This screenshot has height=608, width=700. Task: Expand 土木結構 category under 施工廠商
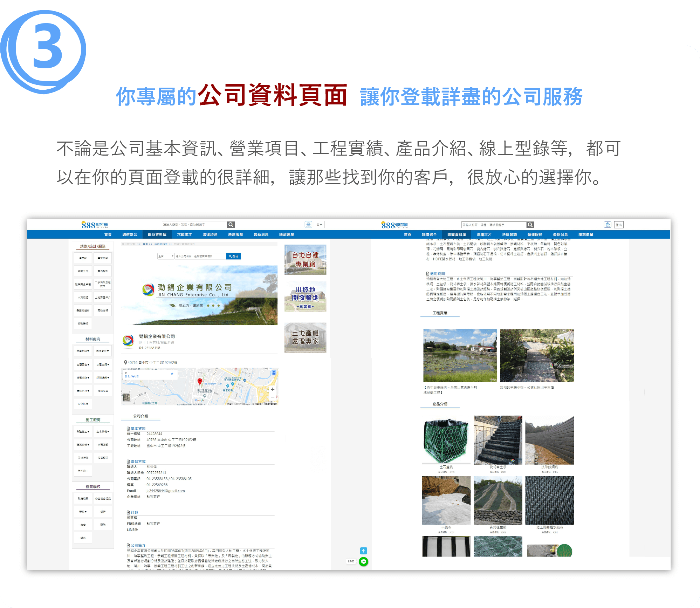103,431
